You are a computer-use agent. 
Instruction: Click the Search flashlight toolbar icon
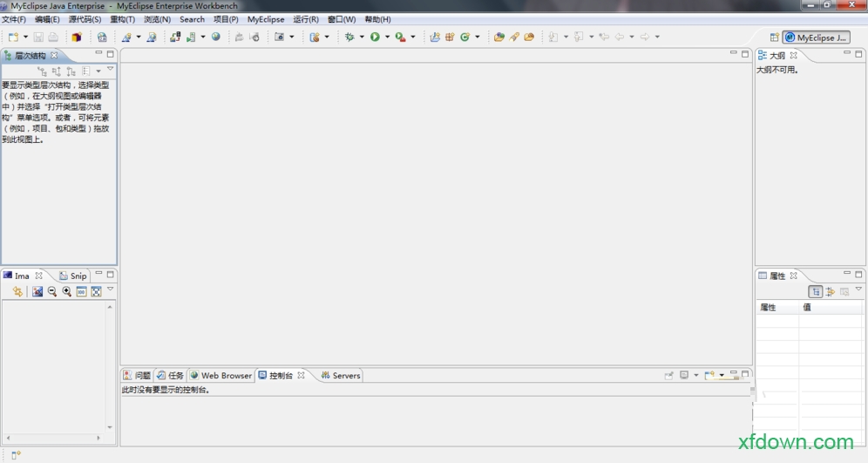514,37
